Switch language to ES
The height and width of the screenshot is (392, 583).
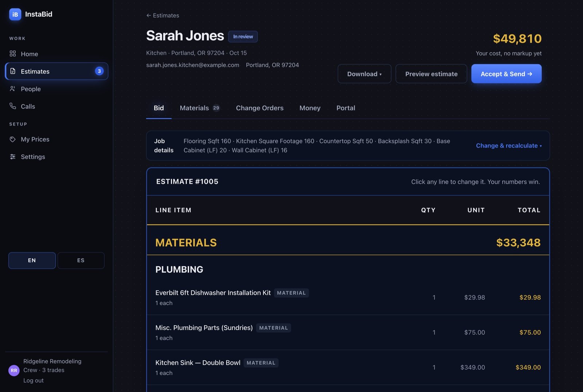click(x=81, y=260)
